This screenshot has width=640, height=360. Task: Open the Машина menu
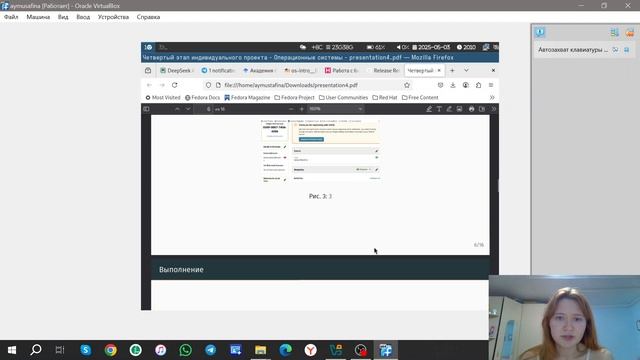[38, 17]
